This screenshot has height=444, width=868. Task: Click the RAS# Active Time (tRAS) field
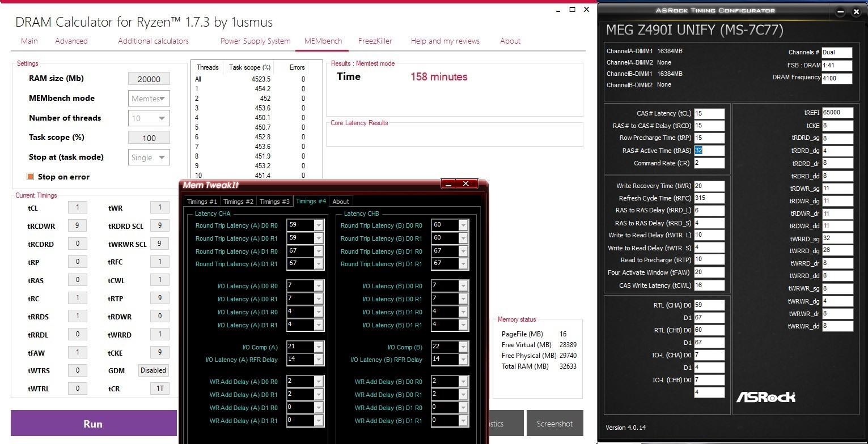[709, 151]
